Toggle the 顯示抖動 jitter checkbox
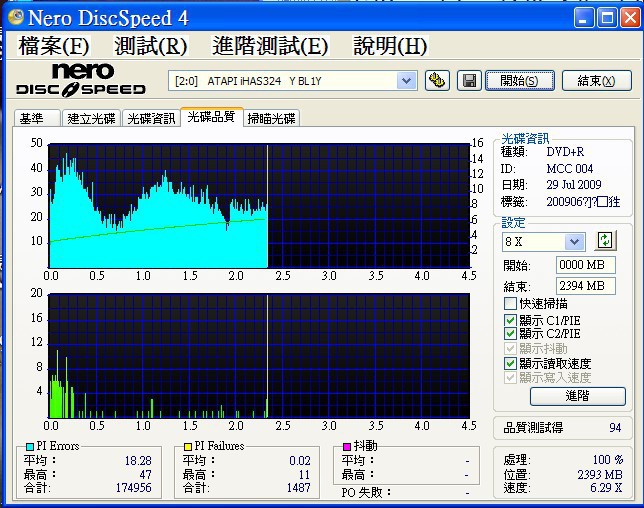 (510, 349)
